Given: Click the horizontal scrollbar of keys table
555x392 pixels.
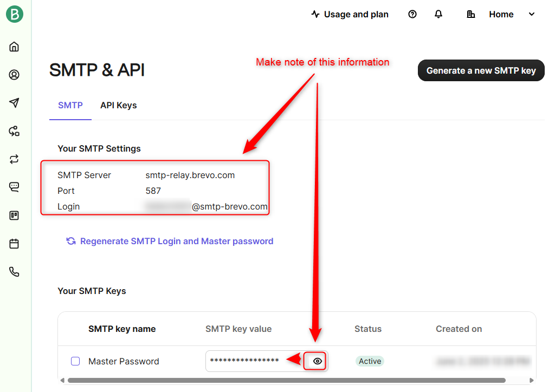Looking at the screenshot, I should tap(286, 380).
